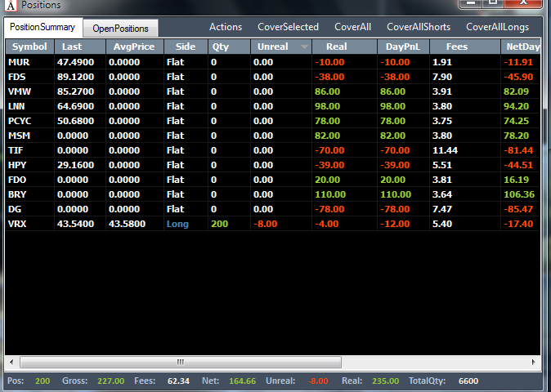This screenshot has height=392, width=551.
Task: Switch to the OpenPositions tab
Action: (120, 29)
